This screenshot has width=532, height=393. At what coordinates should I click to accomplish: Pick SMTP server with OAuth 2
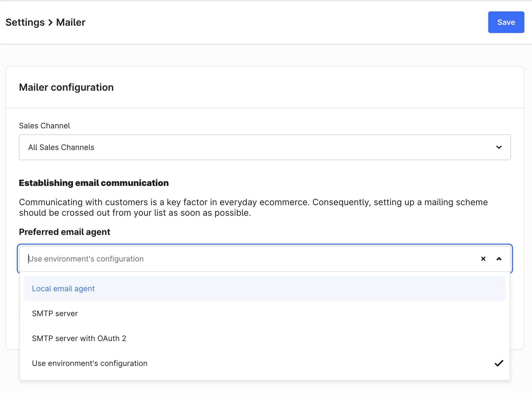tap(79, 338)
